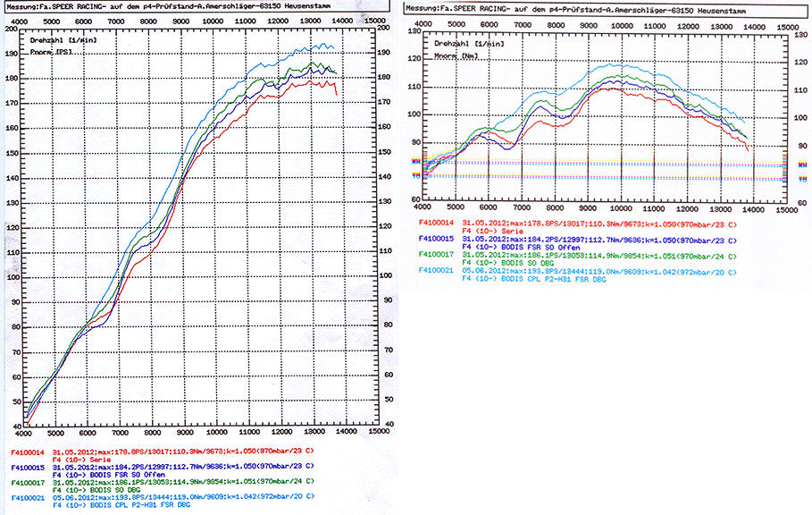812x515 pixels.
Task: Click green F4100017 ID below the left chart
Action: (x=27, y=483)
